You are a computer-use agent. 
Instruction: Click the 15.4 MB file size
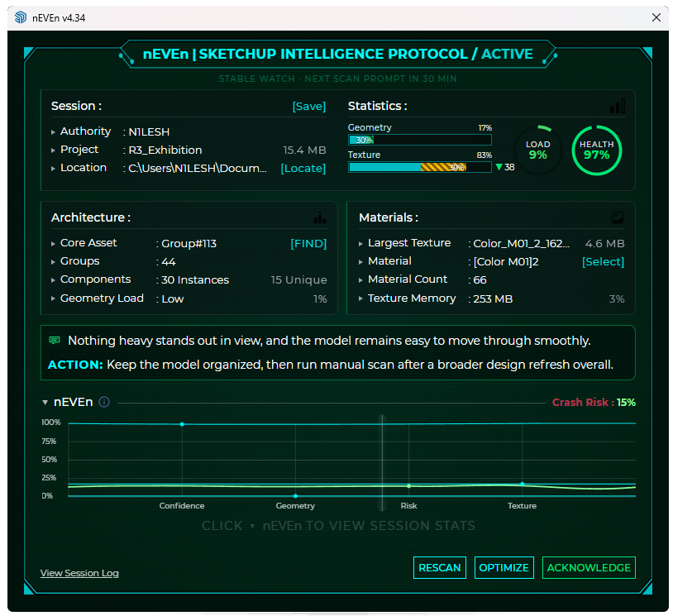click(305, 150)
